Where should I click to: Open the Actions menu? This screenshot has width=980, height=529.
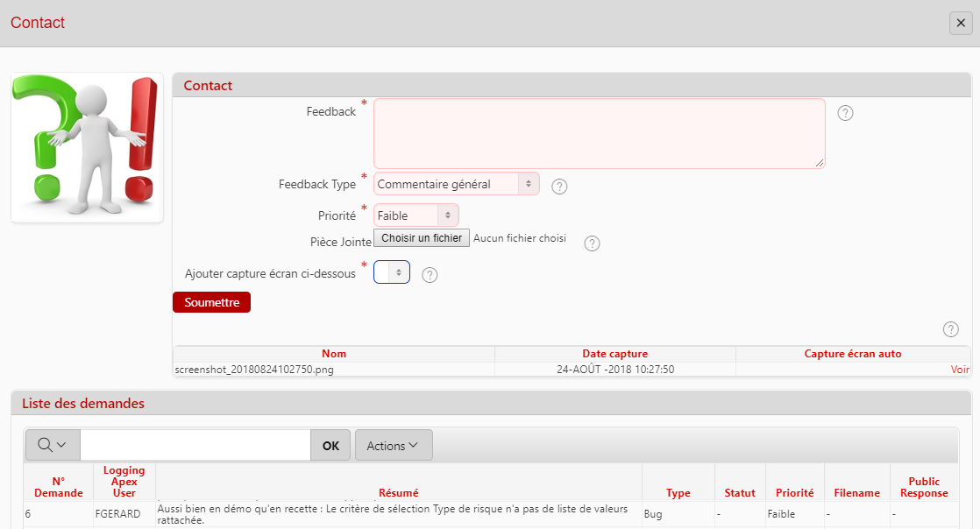[393, 445]
